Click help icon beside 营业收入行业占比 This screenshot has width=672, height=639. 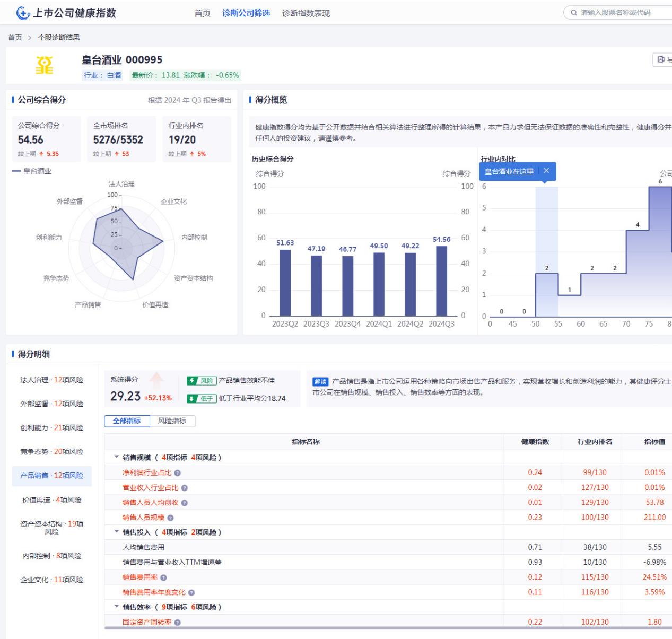point(185,488)
